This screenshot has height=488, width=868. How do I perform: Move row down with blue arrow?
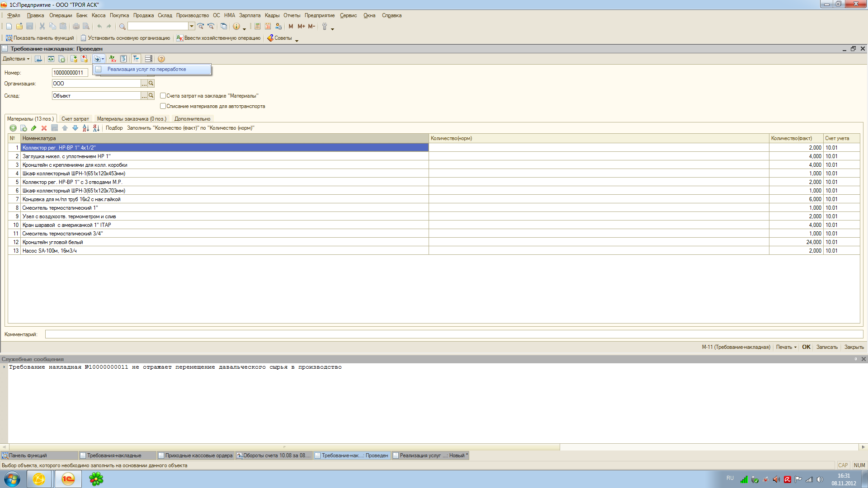(75, 128)
